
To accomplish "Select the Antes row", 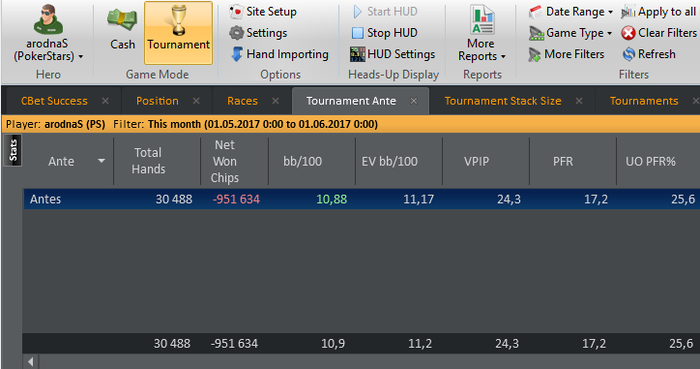I will click(x=362, y=199).
